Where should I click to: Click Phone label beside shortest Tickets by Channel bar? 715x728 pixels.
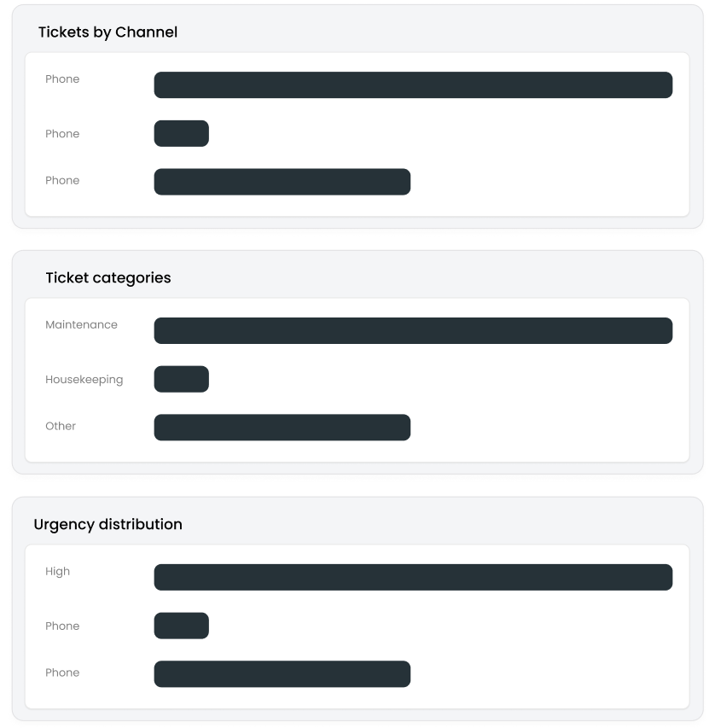pos(62,134)
